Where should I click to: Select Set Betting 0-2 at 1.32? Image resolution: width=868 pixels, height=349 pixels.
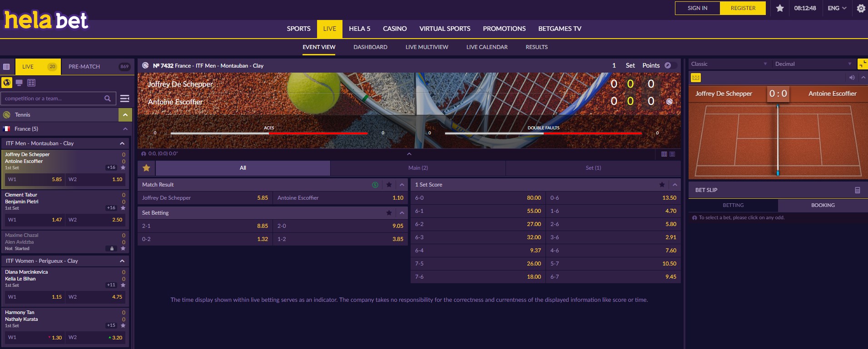tap(205, 239)
